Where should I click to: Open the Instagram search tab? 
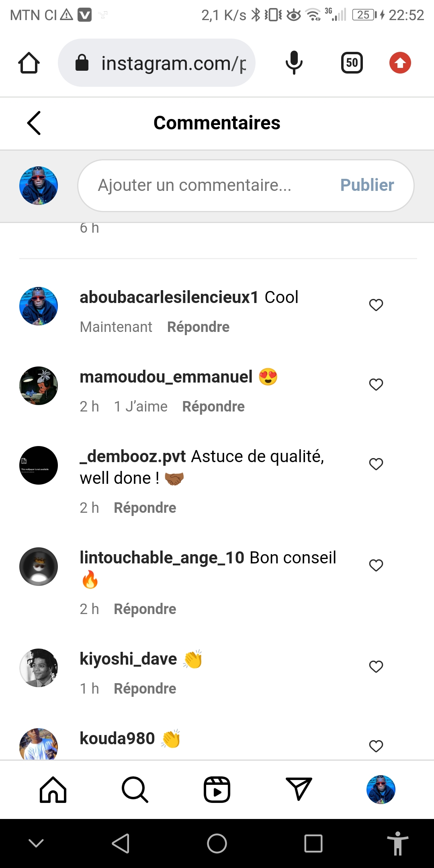click(135, 790)
